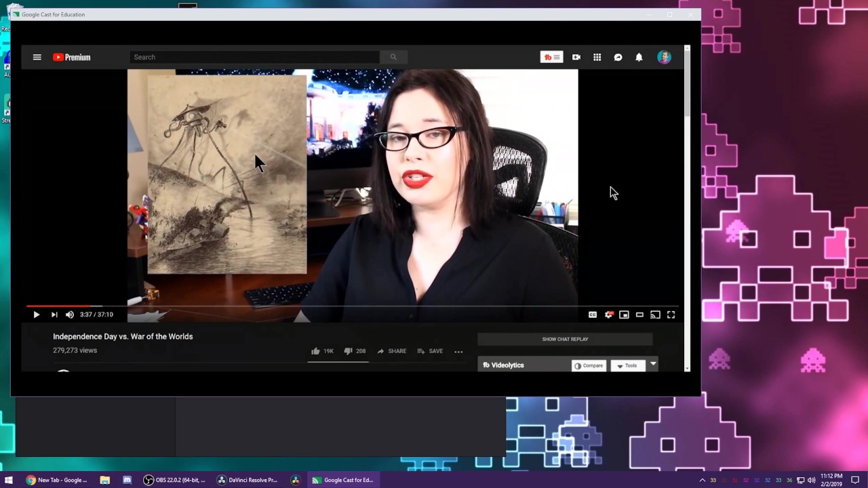
Task: Expand the Videolytics Tools dropdown
Action: pos(627,365)
